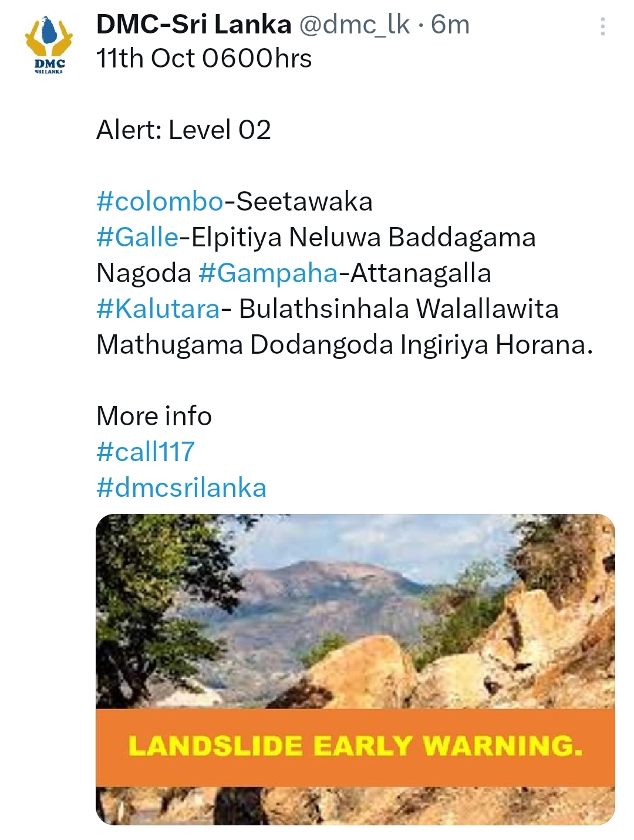Tap the mountain area in the photo

(x=329, y=592)
